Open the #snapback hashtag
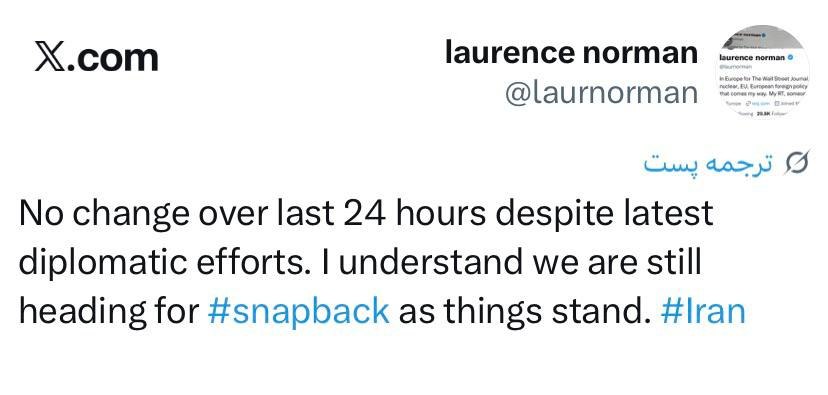 click(x=299, y=312)
